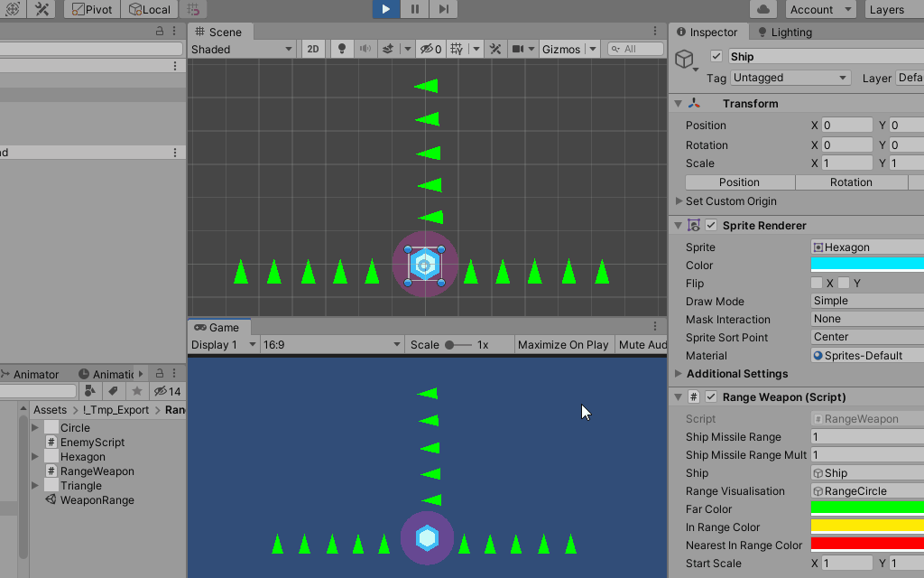
Task: Step one frame forward in play mode
Action: click(443, 8)
